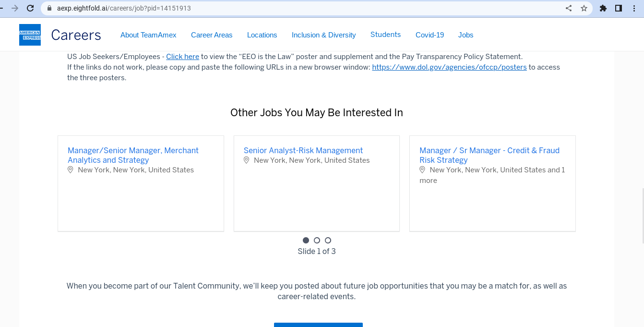Open the browser extensions puzzle icon
Viewport: 644px width, 327px height.
point(603,8)
